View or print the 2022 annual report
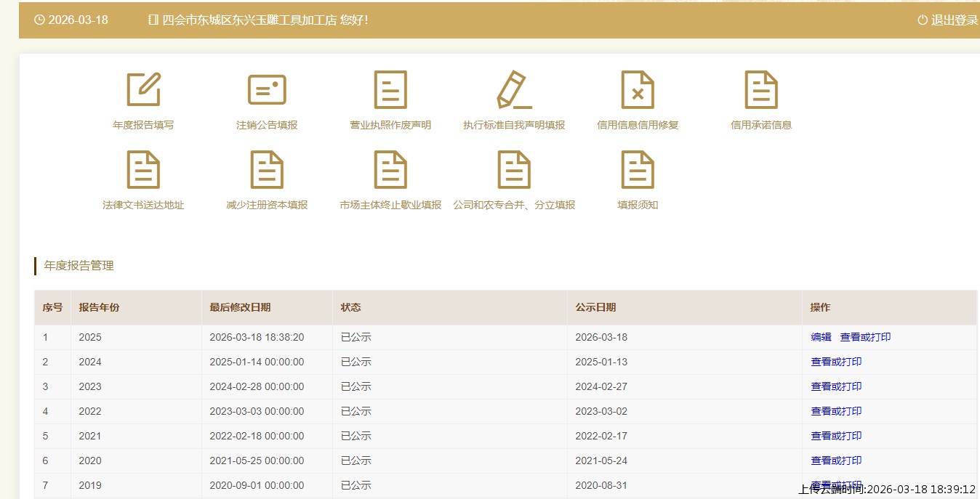Viewport: 980px width, 499px height. [x=836, y=411]
